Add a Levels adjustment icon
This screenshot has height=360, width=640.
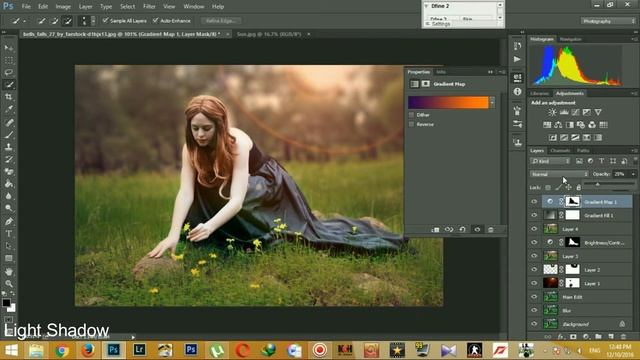point(564,112)
